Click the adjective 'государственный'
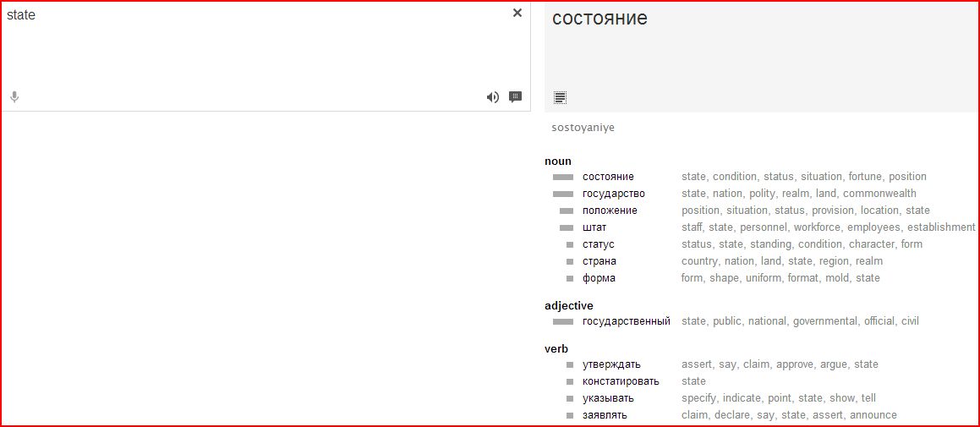 pos(626,321)
